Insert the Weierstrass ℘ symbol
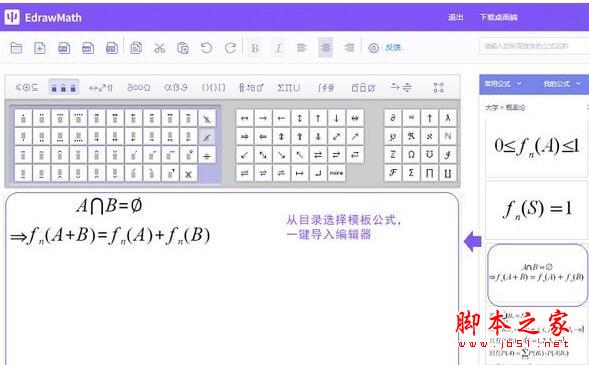Screen dimensions: 589x365 click(393, 136)
